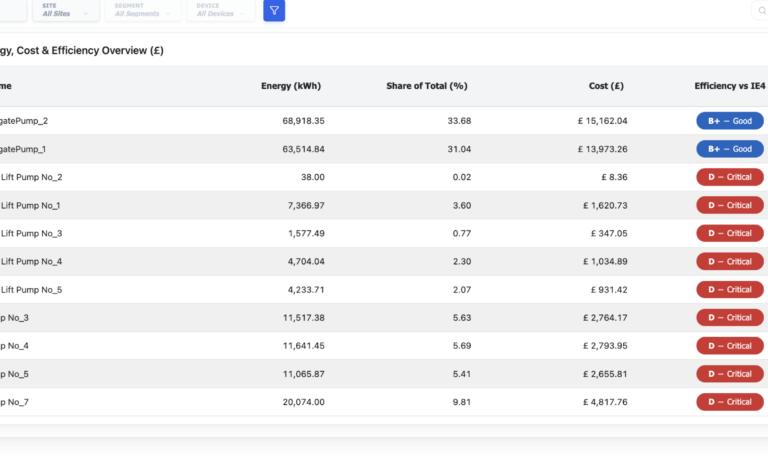Click D Critical badge for Lift Pump No_2
The width and height of the screenshot is (768, 456).
pyautogui.click(x=730, y=177)
